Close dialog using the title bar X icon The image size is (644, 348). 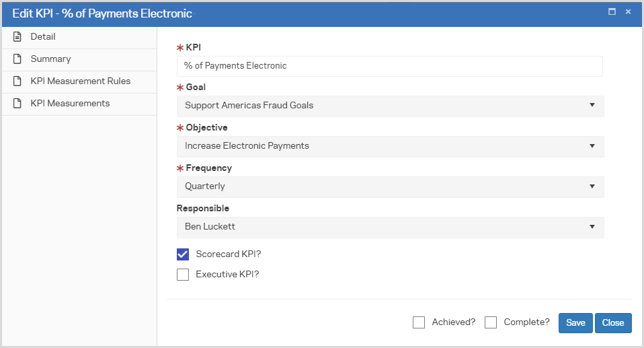click(628, 12)
